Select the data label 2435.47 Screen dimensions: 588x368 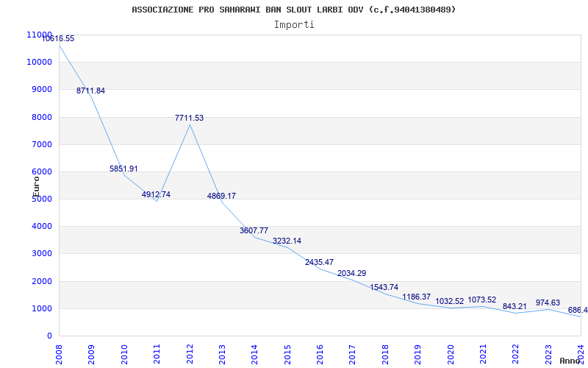click(x=319, y=262)
